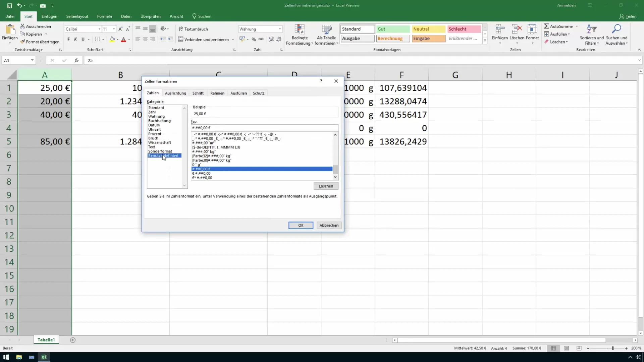Click the AutoSumme sigma icon
Screen dimensions: 644x362
[546, 26]
